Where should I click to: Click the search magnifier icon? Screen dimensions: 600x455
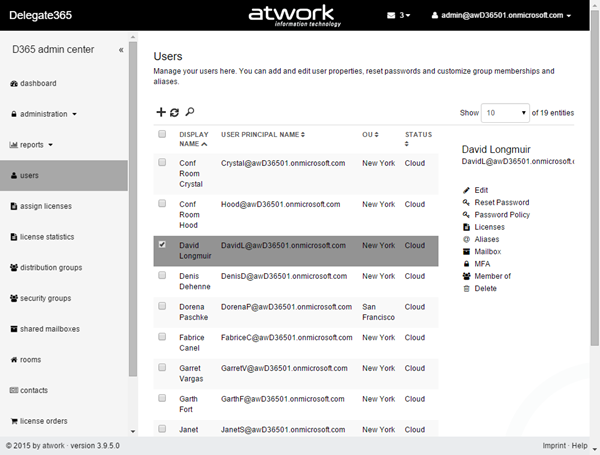190,113
